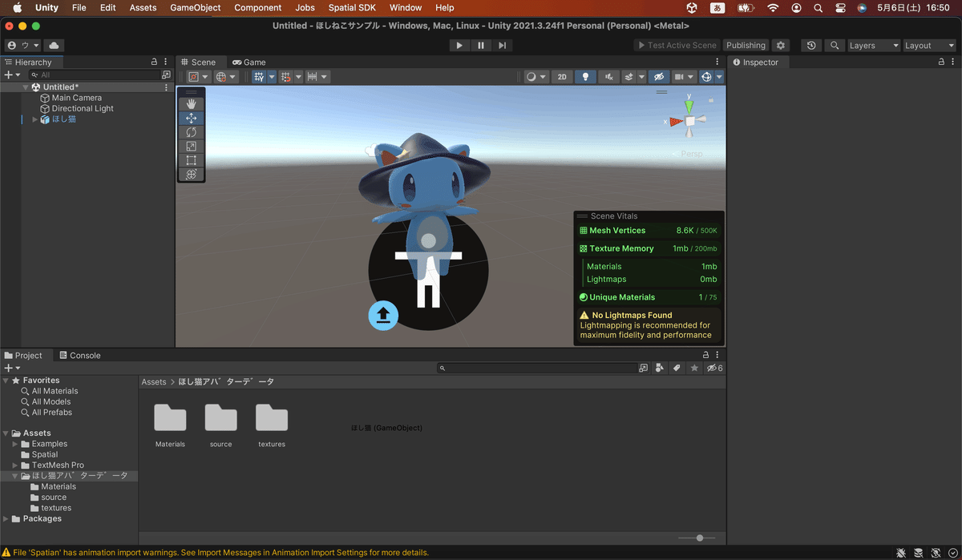
Task: Select the Move tool
Action: [x=191, y=119]
